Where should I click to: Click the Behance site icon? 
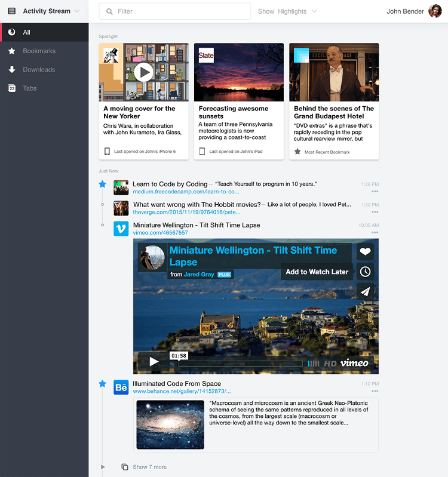point(121,387)
